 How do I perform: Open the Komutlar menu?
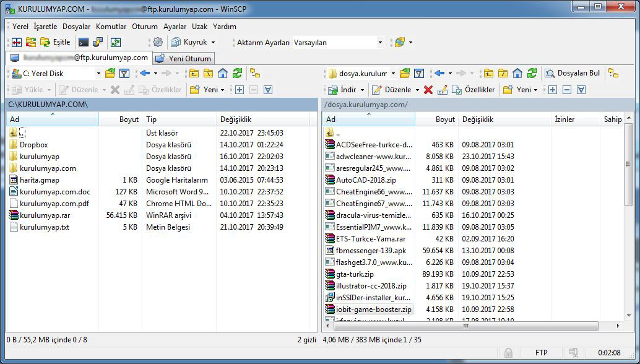point(111,27)
